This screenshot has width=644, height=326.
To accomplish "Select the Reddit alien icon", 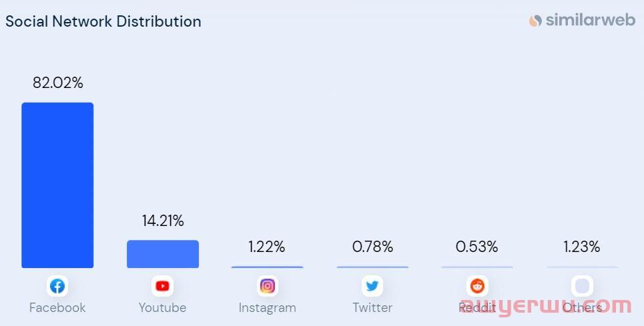I will (477, 286).
